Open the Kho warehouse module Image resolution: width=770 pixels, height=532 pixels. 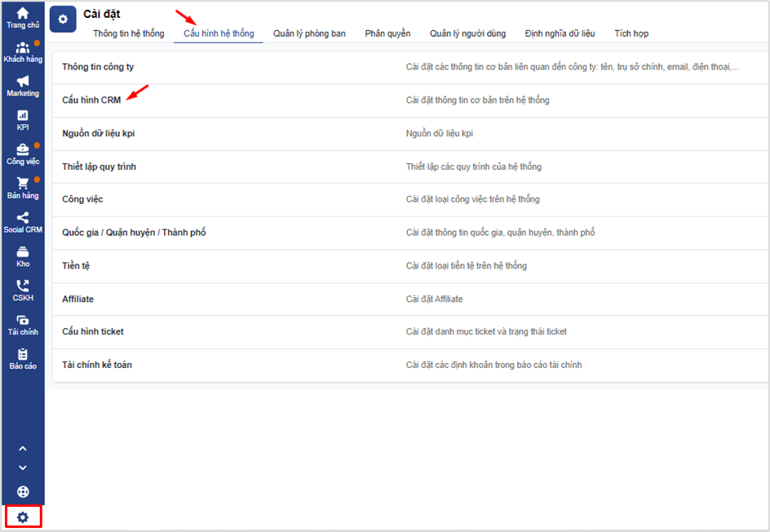coord(23,256)
